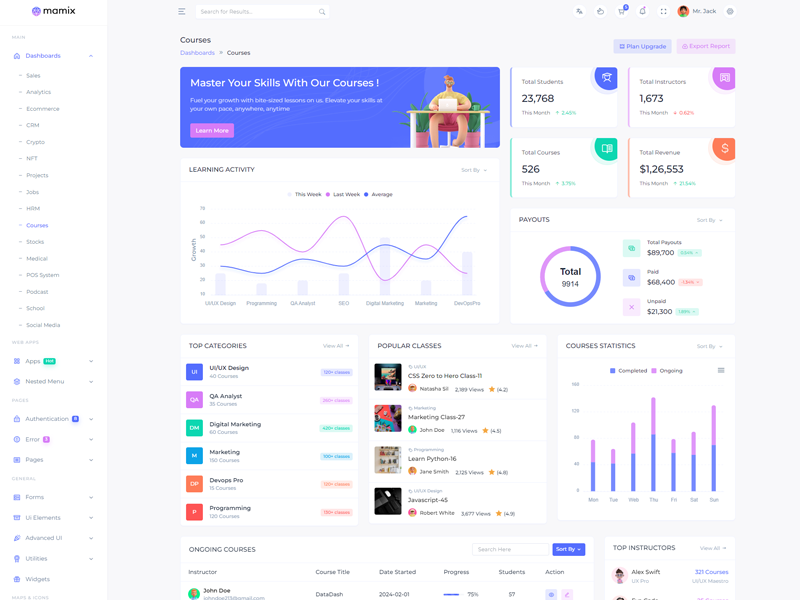Screen dimensions: 800x600
Task: Select Analytics in the Dashboards submenu
Action: point(38,92)
